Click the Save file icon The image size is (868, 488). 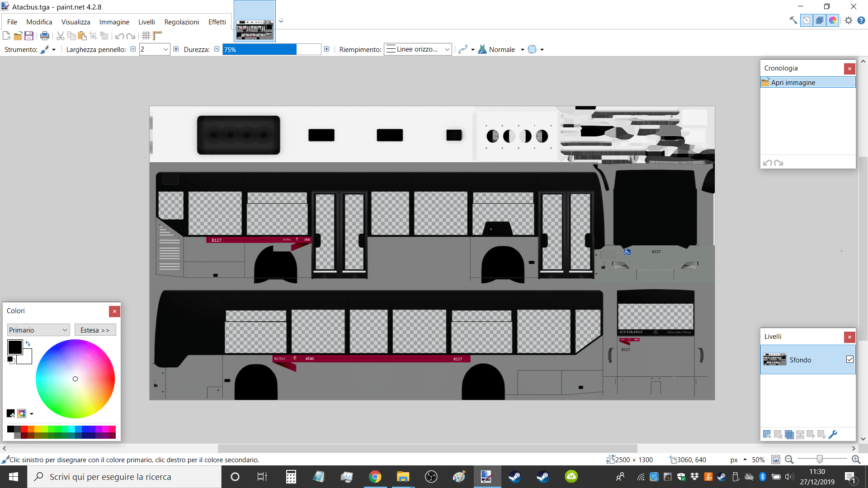29,36
